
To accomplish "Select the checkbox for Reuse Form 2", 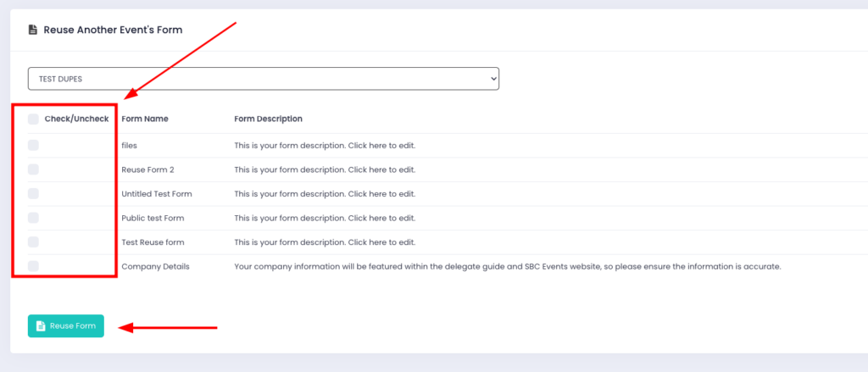I will (33, 169).
